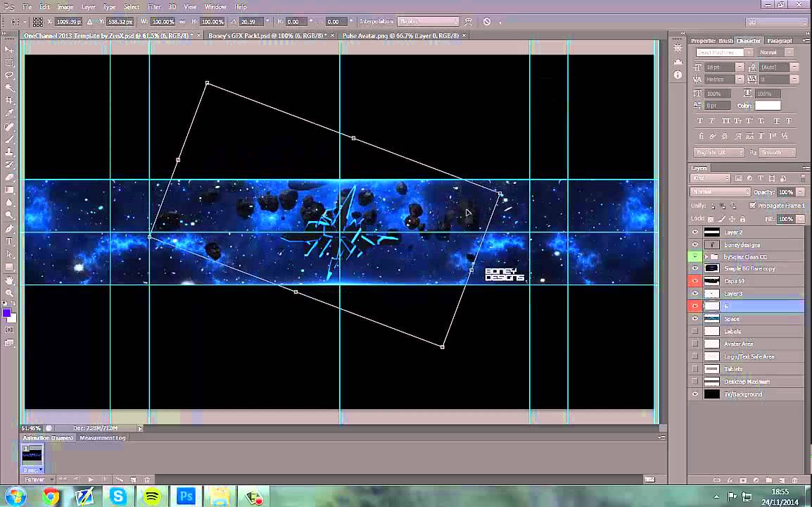Open the Filter menu

[x=154, y=7]
